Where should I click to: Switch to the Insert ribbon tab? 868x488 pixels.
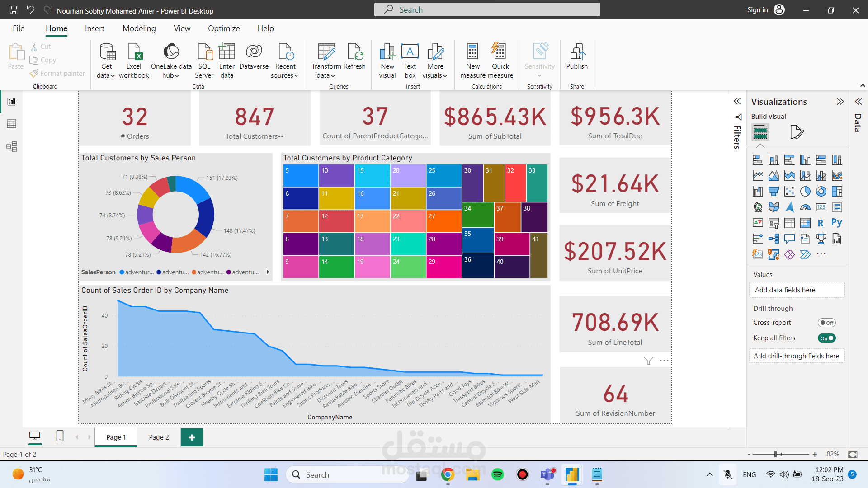(x=94, y=28)
